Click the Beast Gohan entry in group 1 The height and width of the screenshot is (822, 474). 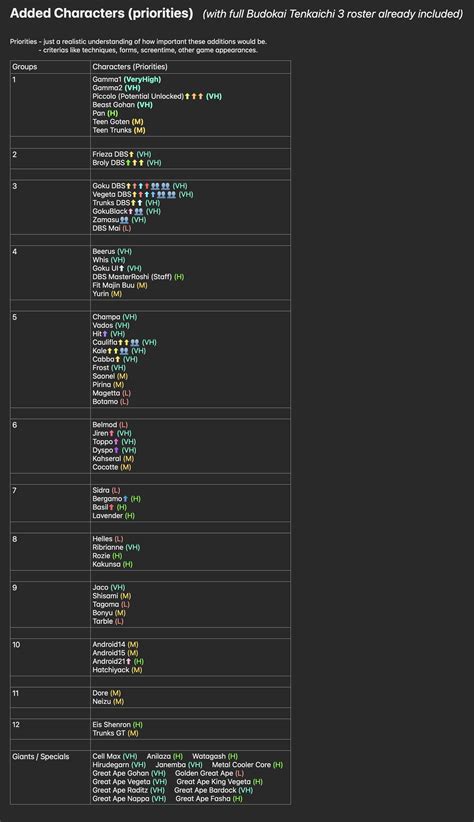tap(122, 105)
